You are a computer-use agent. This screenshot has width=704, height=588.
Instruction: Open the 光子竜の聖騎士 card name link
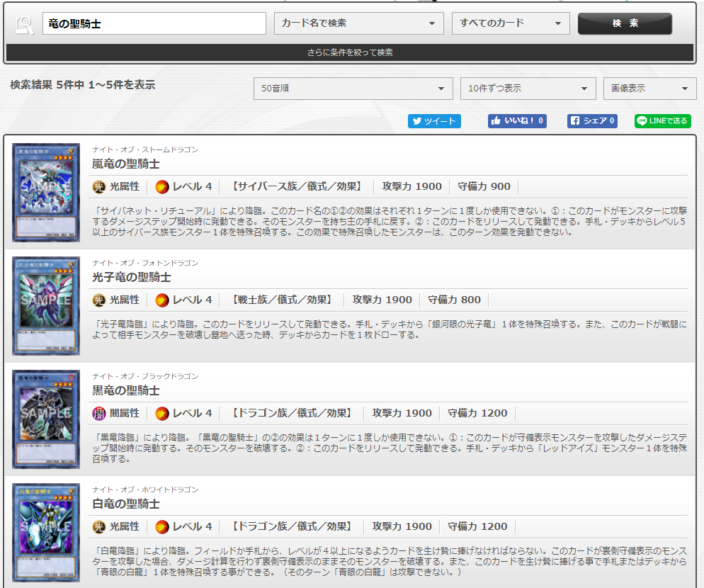(132, 277)
